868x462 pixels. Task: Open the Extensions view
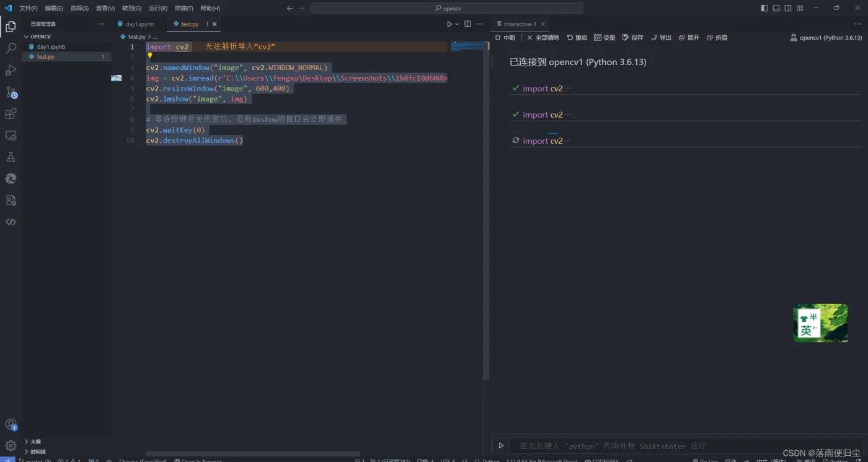11,114
